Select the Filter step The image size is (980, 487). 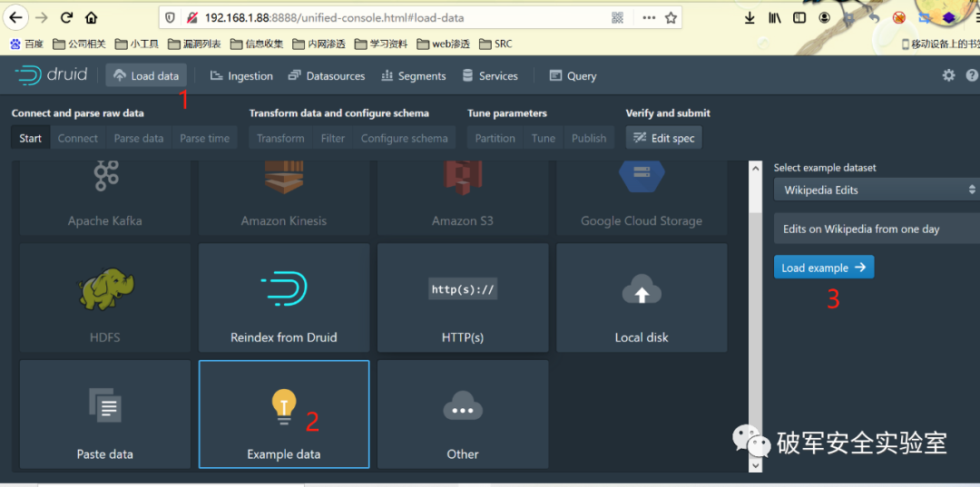pyautogui.click(x=333, y=138)
